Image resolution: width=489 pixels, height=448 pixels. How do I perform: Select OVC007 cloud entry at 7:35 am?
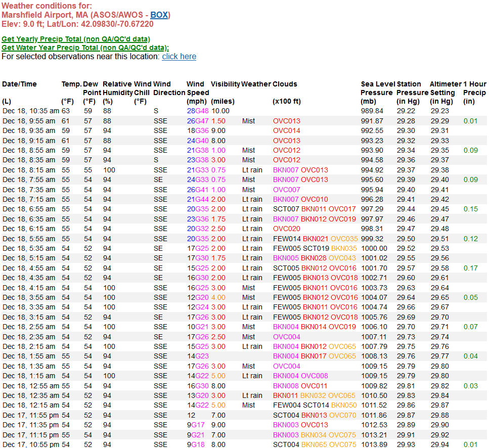point(287,190)
